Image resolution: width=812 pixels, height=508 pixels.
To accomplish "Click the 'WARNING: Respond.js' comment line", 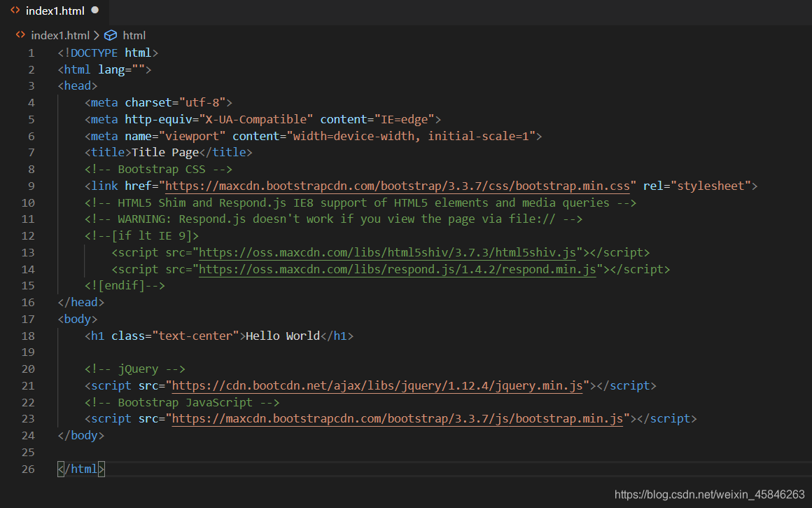I will [x=333, y=219].
